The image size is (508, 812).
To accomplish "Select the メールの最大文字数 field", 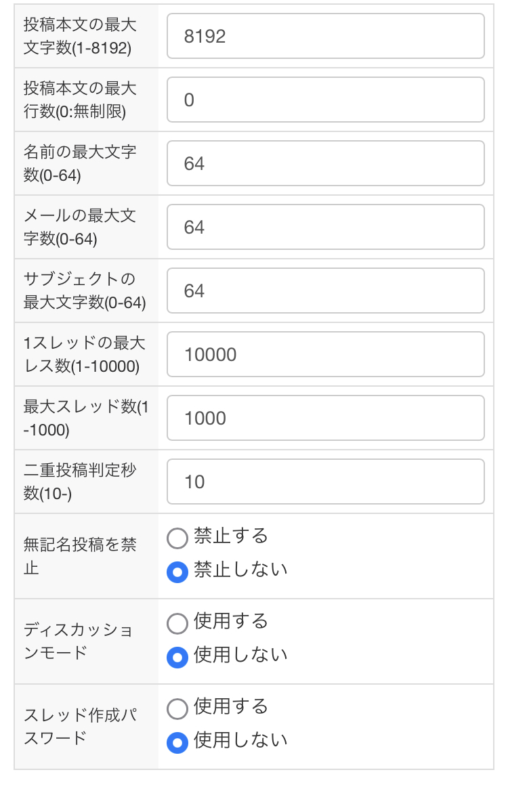I will pyautogui.click(x=325, y=227).
